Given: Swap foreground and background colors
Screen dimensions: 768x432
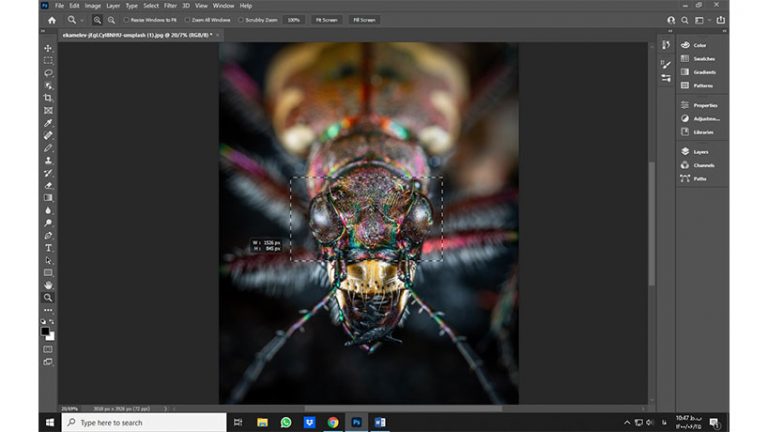Looking at the screenshot, I should (52, 321).
